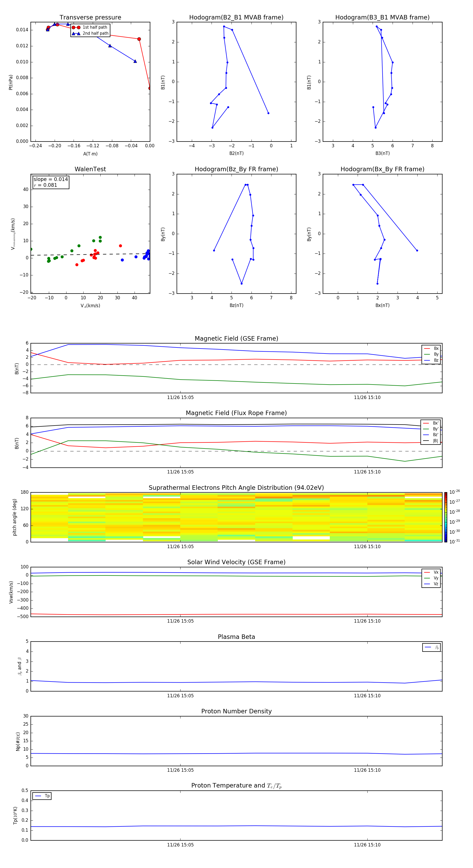Click the "Bx" entry in GSE legend
Screen dimensions: 473x868
(431, 349)
